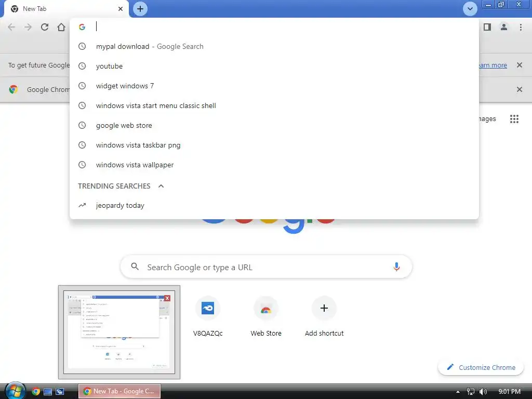532x399 pixels.
Task: Click Google G icon in address bar
Action: (82, 27)
